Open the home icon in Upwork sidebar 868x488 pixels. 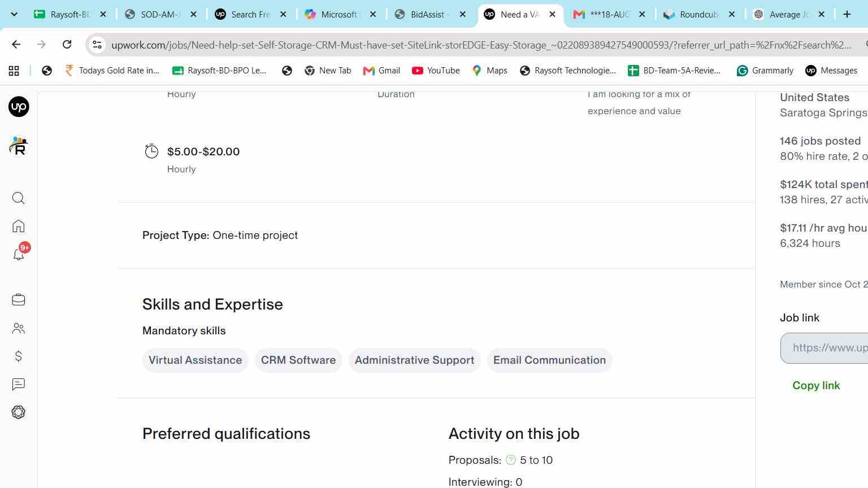tap(19, 226)
